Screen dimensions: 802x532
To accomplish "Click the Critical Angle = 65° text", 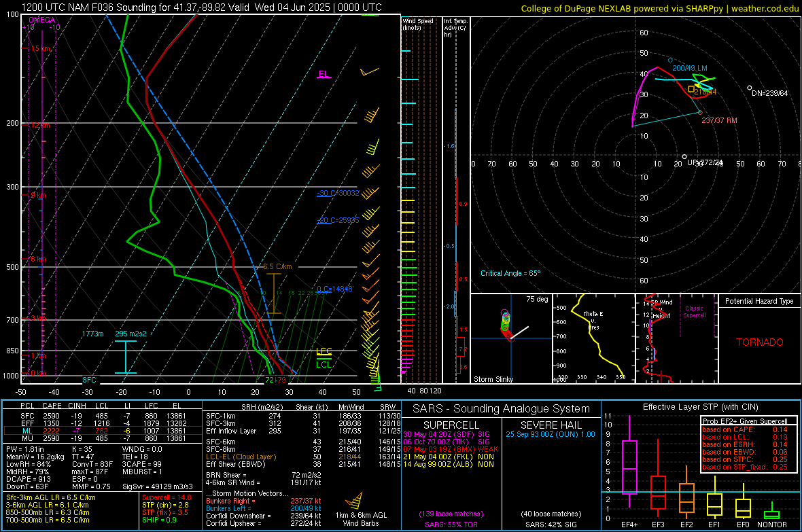I will click(x=510, y=273).
